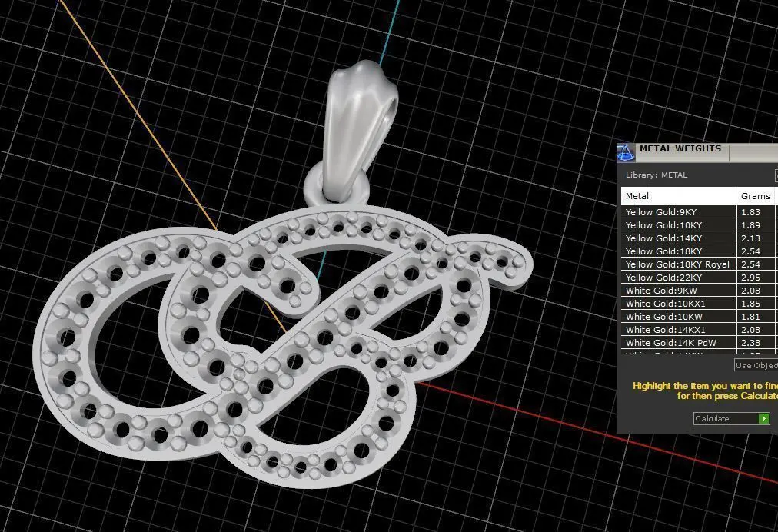Click the green arrow beside Calculate
The width and height of the screenshot is (778, 532).
764,419
